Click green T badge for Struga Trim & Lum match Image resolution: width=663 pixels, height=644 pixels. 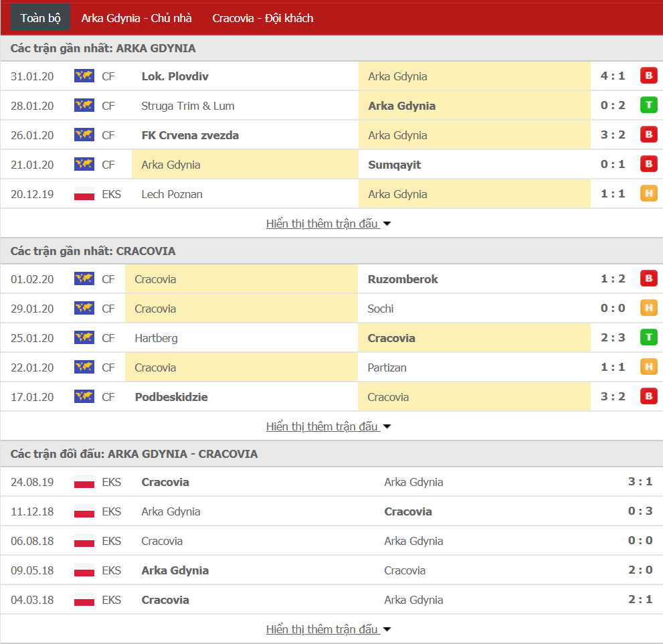649,105
